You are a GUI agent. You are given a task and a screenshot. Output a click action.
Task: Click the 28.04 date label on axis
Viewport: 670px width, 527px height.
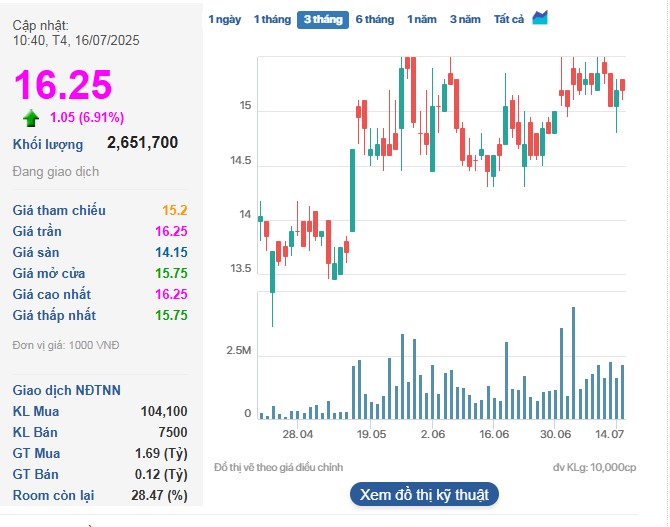(297, 434)
